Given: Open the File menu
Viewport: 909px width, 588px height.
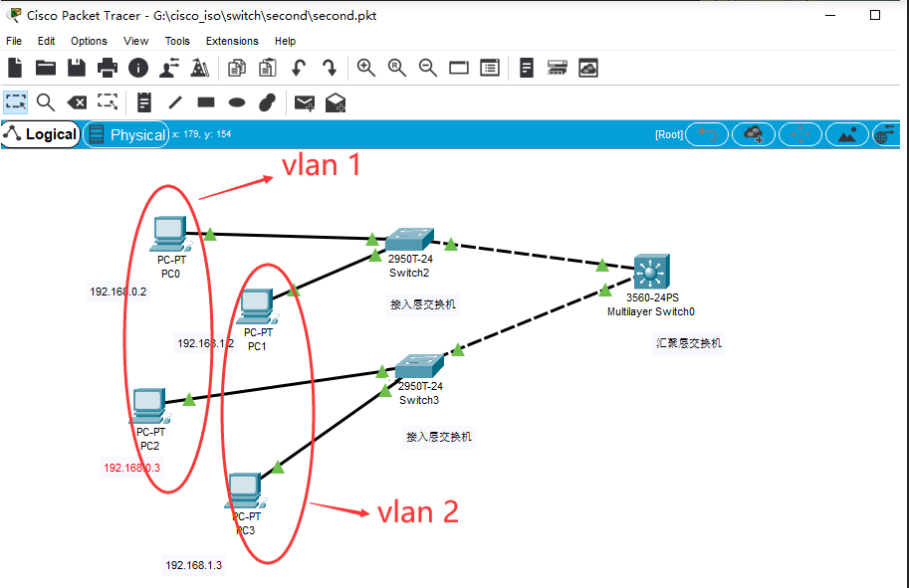Looking at the screenshot, I should 14,41.
